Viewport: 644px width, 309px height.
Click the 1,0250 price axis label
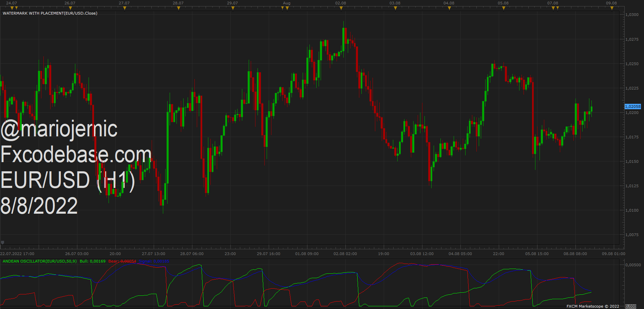pyautogui.click(x=632, y=64)
